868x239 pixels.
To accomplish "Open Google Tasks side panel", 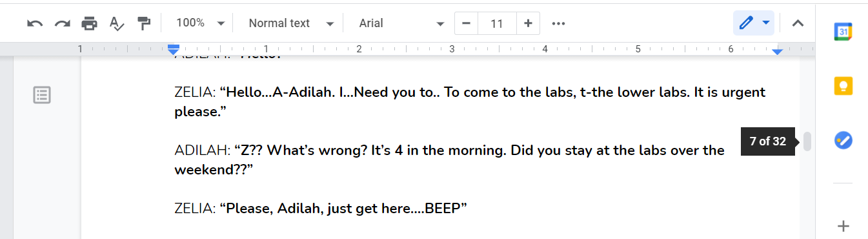I will pyautogui.click(x=843, y=140).
